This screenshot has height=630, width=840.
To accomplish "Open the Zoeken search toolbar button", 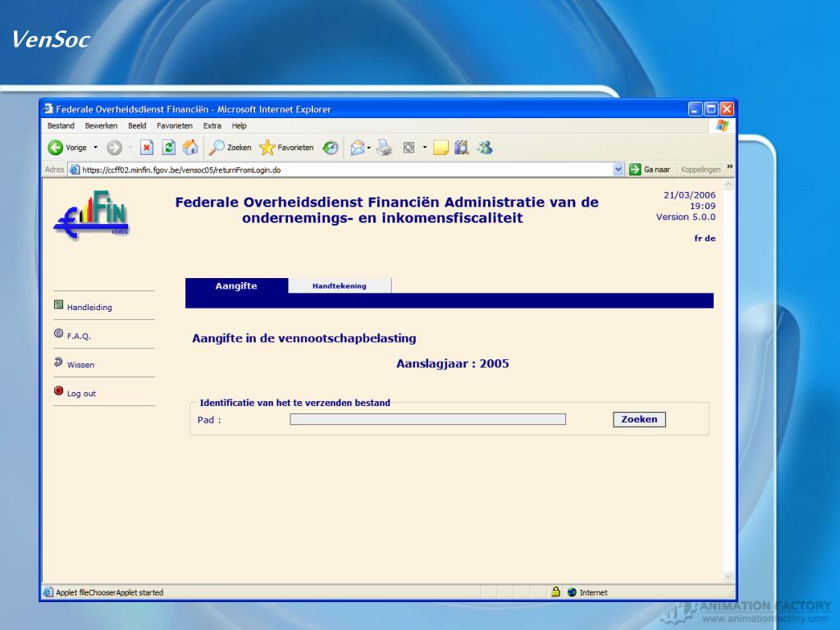I will pyautogui.click(x=231, y=148).
